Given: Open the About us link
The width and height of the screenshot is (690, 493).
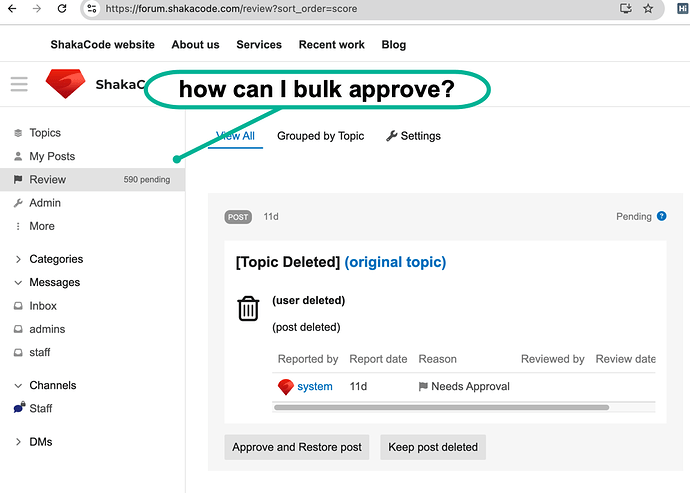Looking at the screenshot, I should coord(195,44).
